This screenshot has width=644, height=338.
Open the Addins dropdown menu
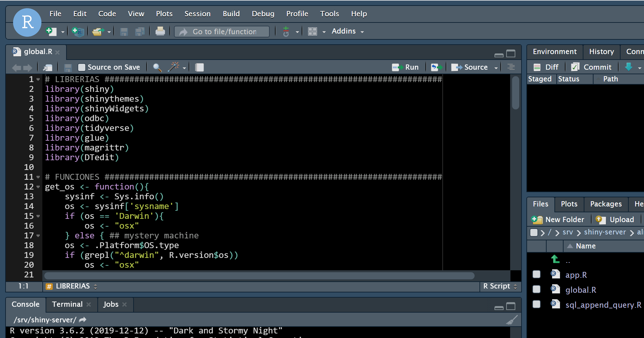click(x=348, y=31)
